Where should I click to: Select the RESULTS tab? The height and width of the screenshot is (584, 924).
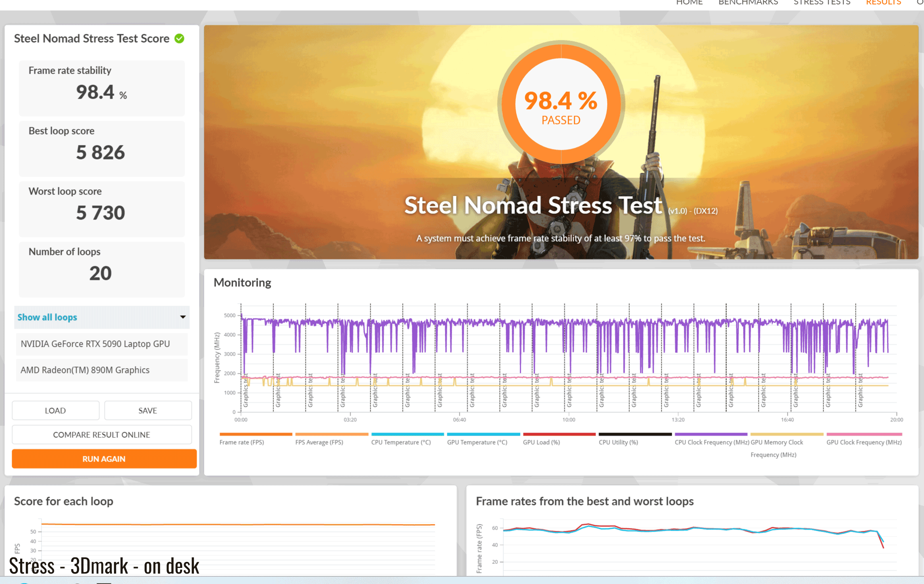point(883,2)
